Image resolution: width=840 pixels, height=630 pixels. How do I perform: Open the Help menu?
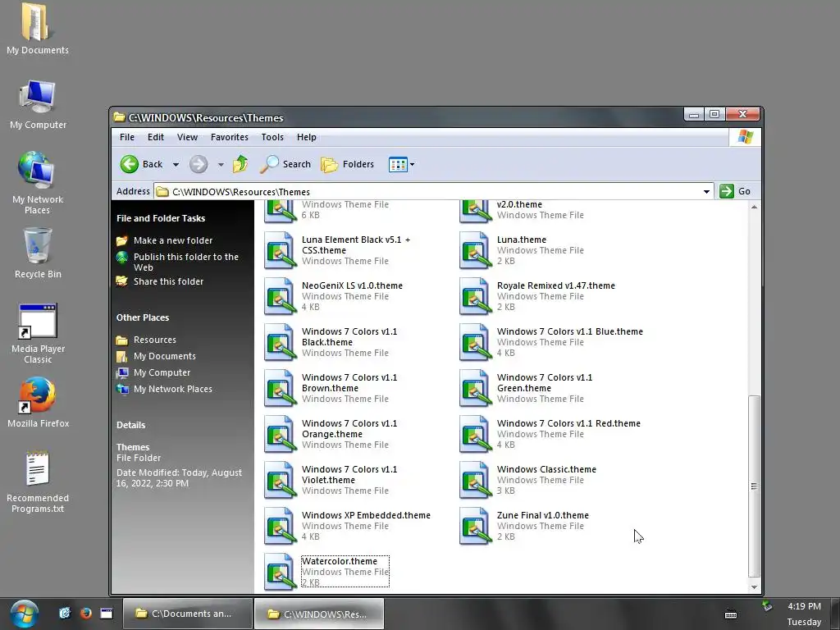tap(307, 137)
